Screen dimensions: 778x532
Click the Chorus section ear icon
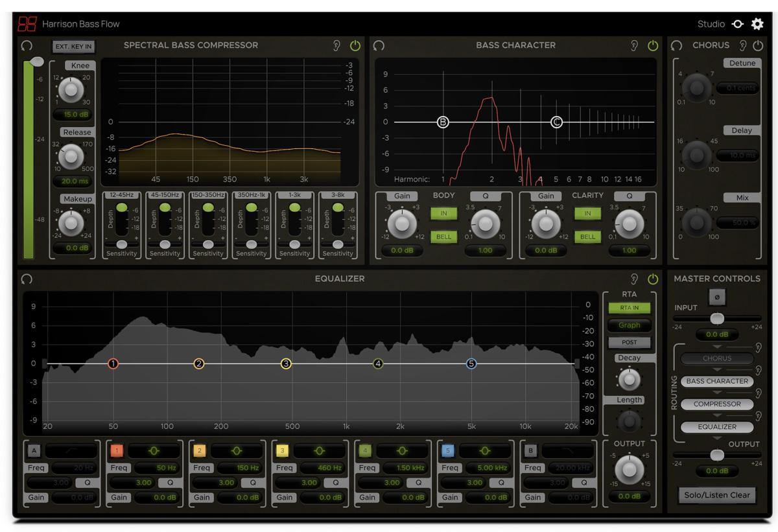click(x=743, y=45)
